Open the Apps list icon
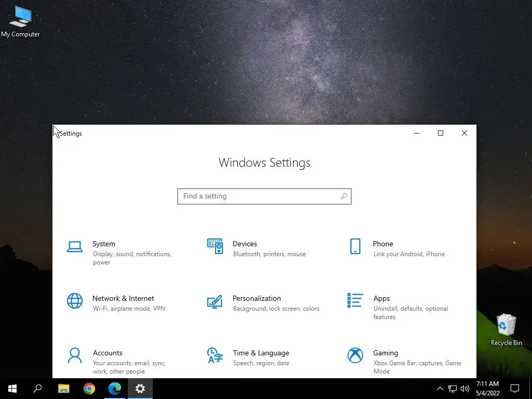The width and height of the screenshot is (532, 399). (355, 301)
